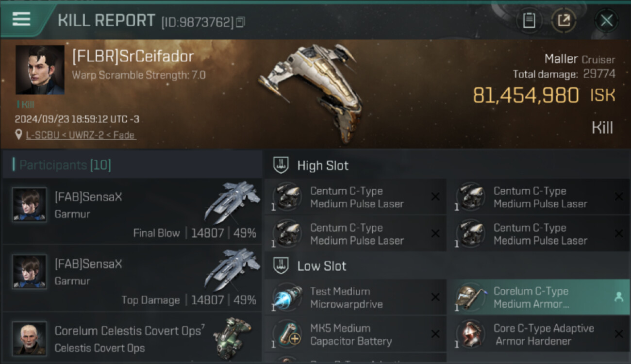The height and width of the screenshot is (364, 631).
Task: Click the MK5 Medium Capacitor Battery icon
Action: (287, 334)
